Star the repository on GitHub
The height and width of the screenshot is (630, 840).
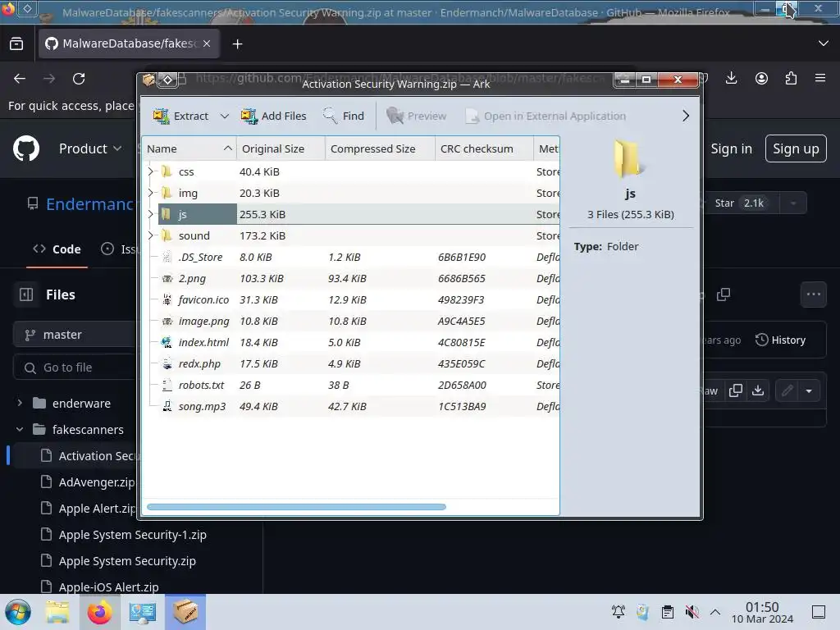[x=739, y=203]
